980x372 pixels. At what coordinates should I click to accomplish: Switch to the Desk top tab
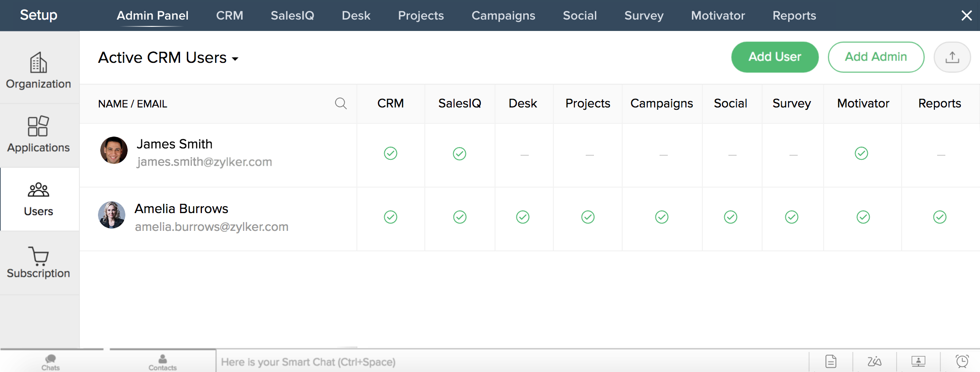356,15
